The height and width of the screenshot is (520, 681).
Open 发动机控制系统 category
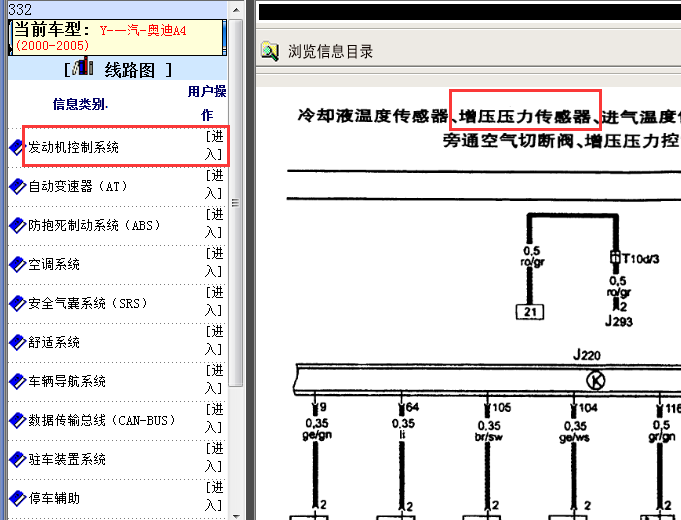[73, 147]
